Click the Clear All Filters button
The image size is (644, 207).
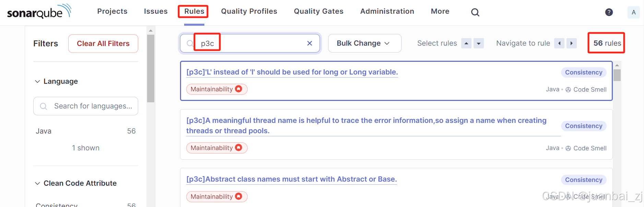tap(103, 43)
